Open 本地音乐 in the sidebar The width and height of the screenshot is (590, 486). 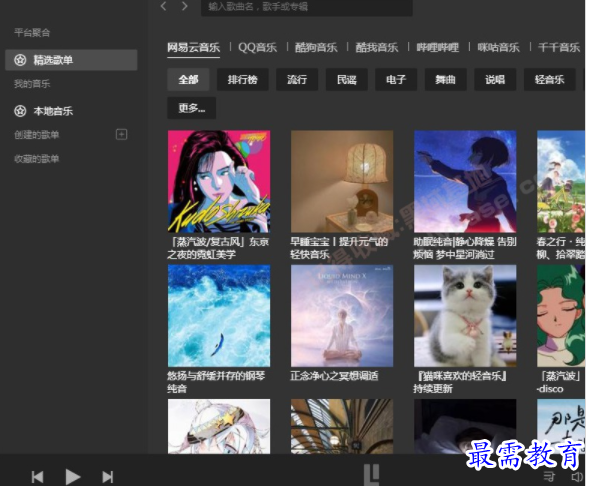(x=71, y=111)
